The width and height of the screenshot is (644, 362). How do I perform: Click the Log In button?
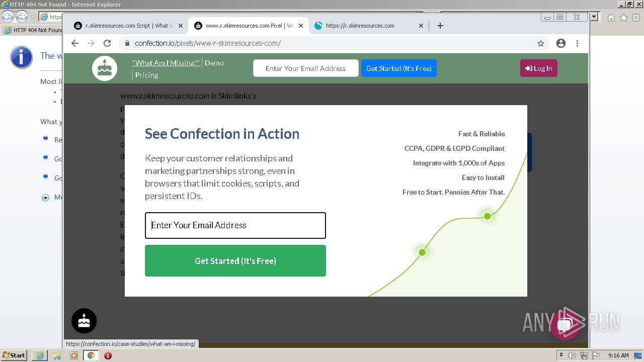[x=539, y=68]
